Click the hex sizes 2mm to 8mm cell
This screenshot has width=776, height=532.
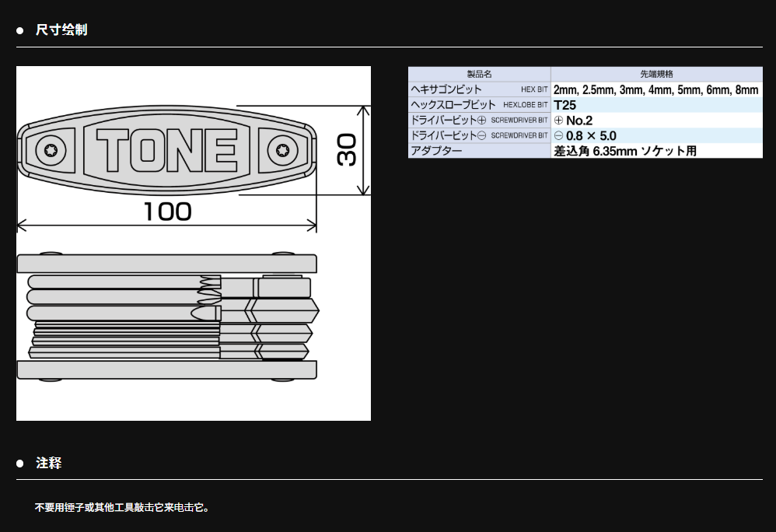click(x=655, y=89)
